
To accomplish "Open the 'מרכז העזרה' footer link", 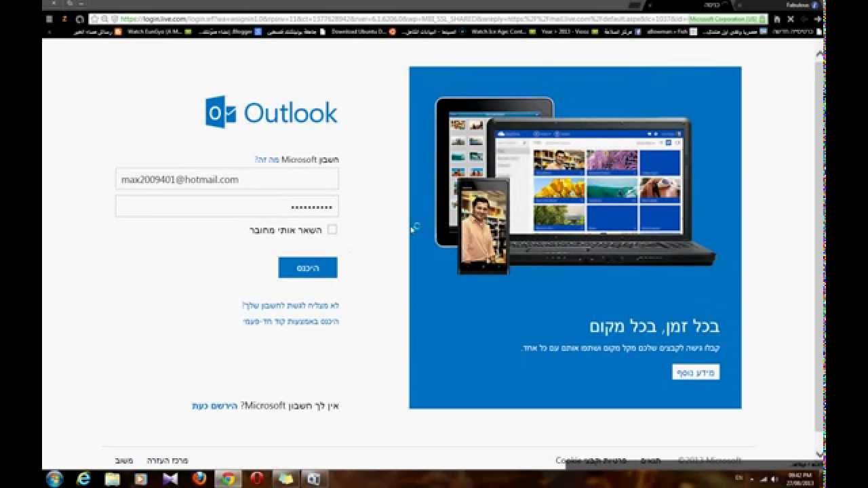I will click(167, 460).
